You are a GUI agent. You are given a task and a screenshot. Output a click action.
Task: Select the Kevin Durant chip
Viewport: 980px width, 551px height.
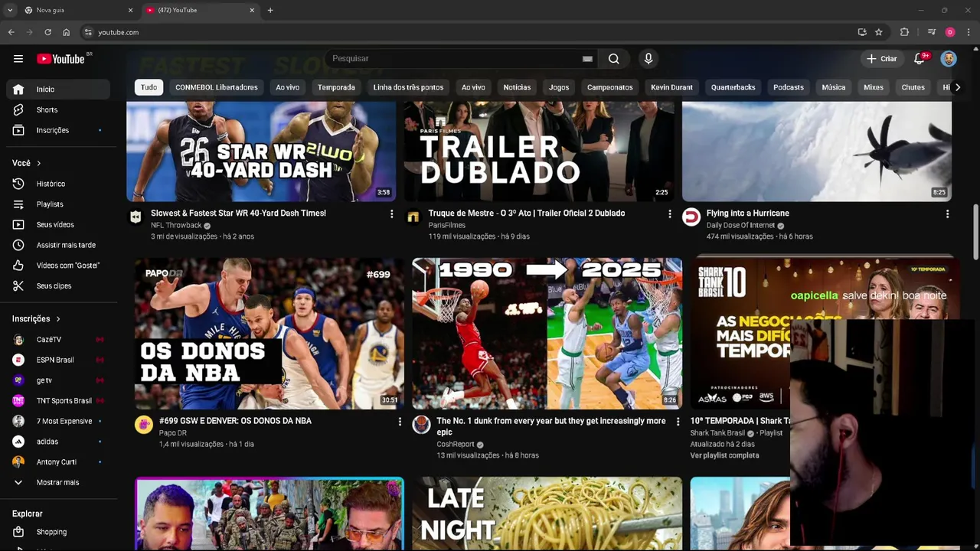point(671,87)
